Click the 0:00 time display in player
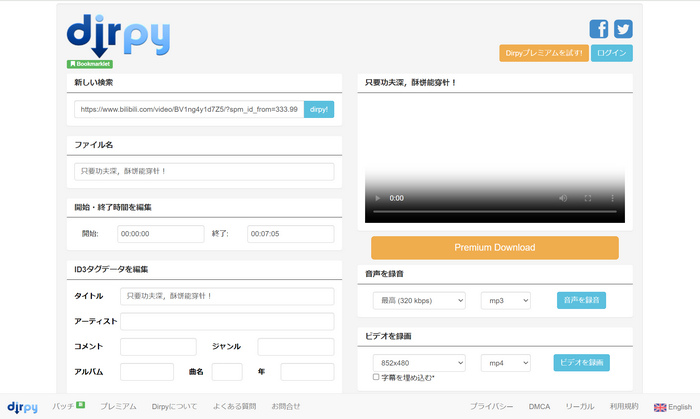The width and height of the screenshot is (700, 419). pos(396,198)
